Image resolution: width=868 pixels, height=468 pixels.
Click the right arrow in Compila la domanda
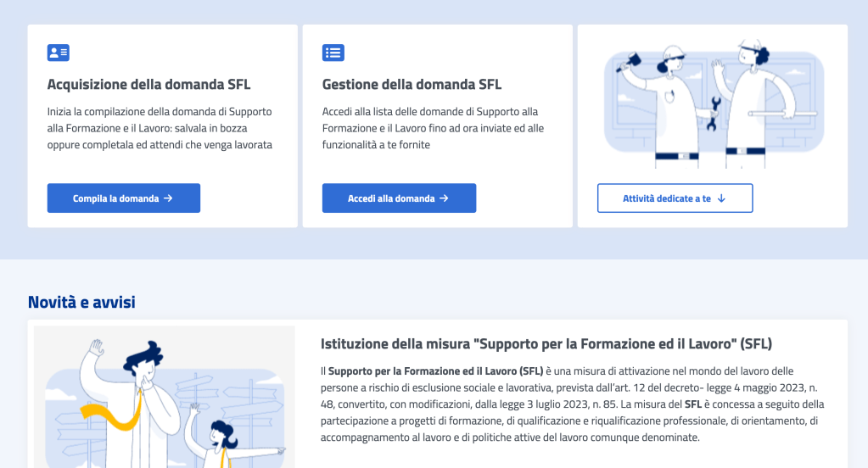tap(168, 198)
